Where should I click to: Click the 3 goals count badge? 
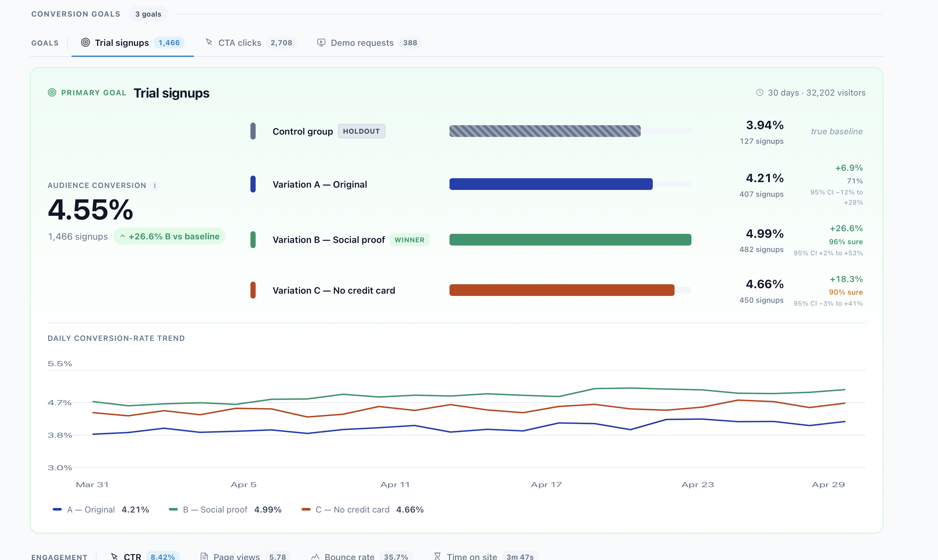tap(148, 14)
